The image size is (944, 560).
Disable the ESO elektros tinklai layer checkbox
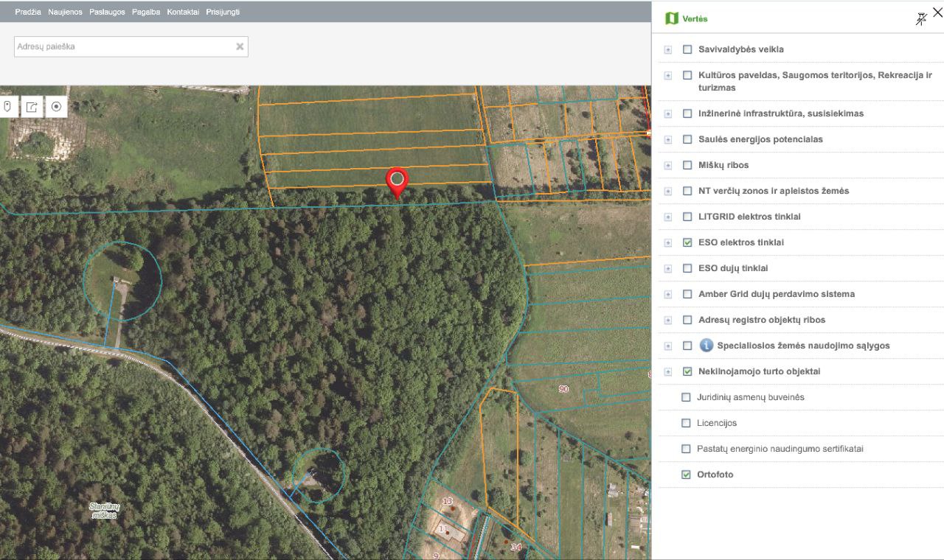point(687,242)
